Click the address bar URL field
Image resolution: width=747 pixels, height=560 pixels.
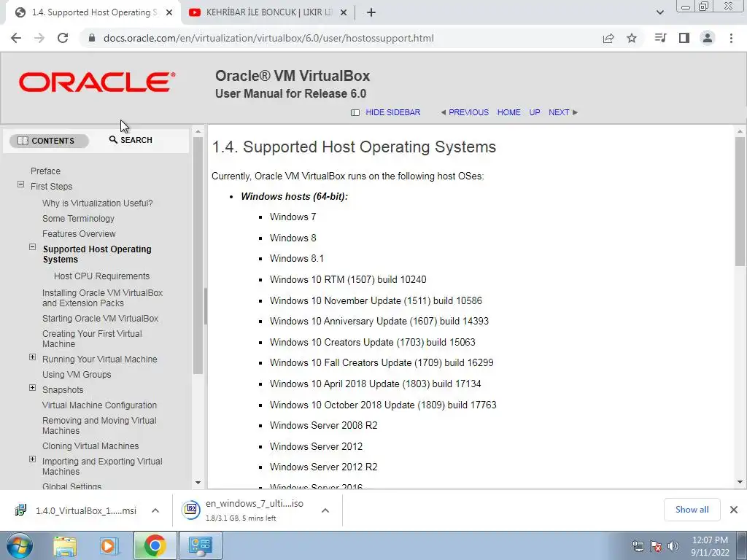(268, 38)
